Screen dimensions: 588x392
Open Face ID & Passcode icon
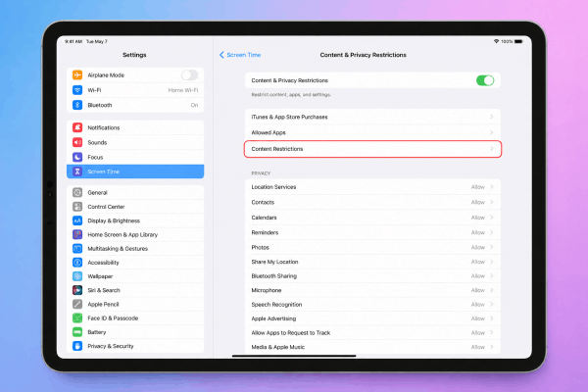tap(77, 318)
